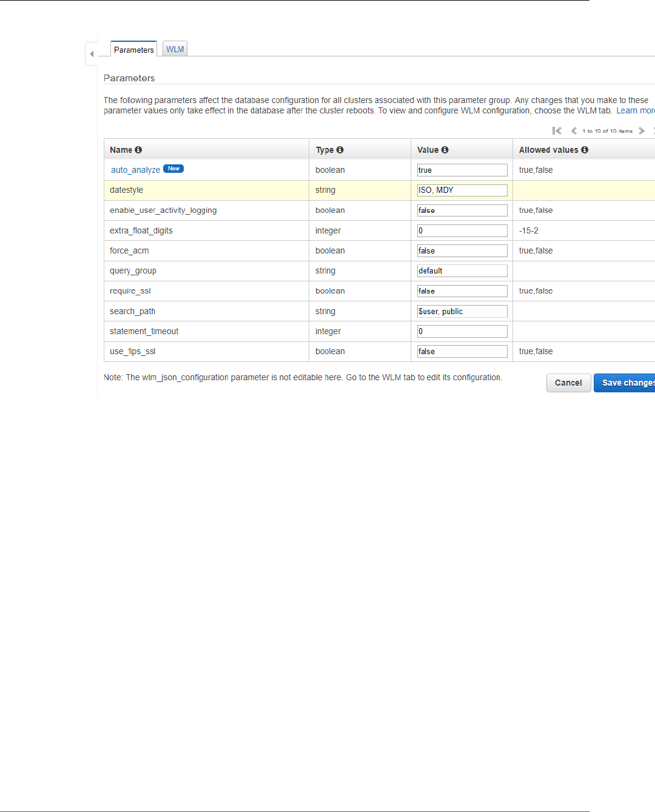Viewport: 655px width, 812px height.
Task: Click the boolean type cell for require_ssl
Action: coord(360,291)
